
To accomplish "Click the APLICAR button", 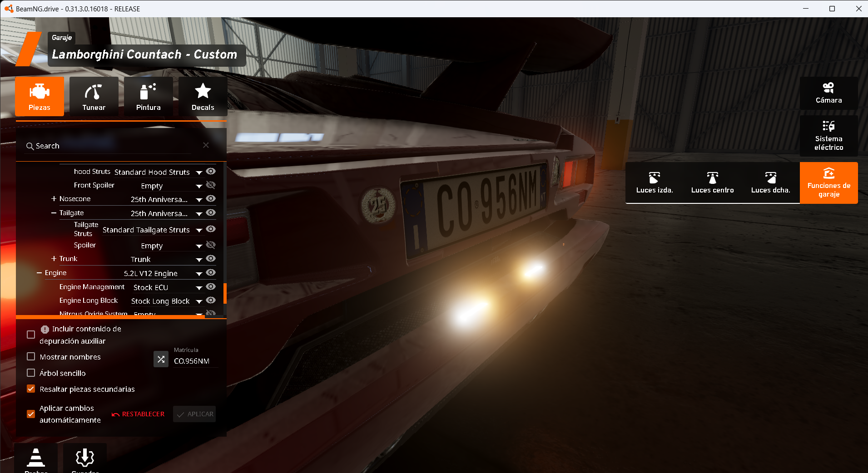I will point(194,414).
